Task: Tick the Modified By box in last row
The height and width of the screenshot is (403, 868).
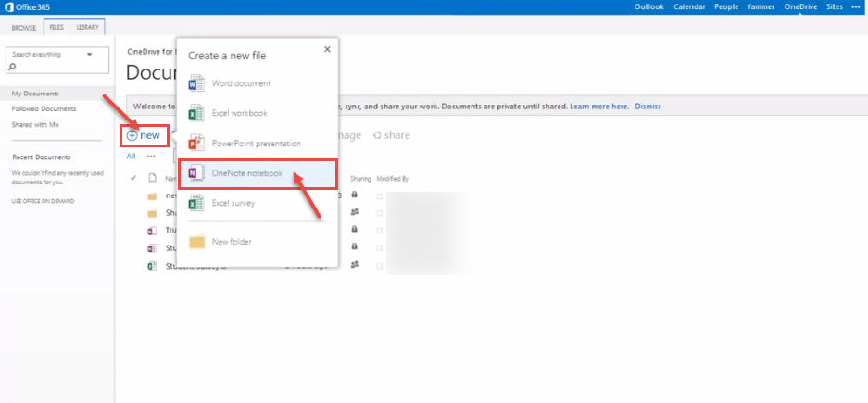Action: coord(379,266)
